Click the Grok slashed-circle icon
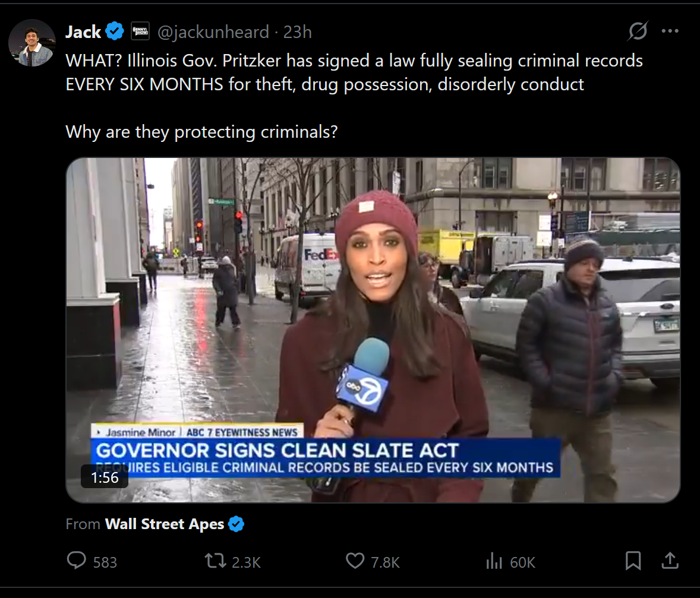The width and height of the screenshot is (700, 598). point(638,31)
